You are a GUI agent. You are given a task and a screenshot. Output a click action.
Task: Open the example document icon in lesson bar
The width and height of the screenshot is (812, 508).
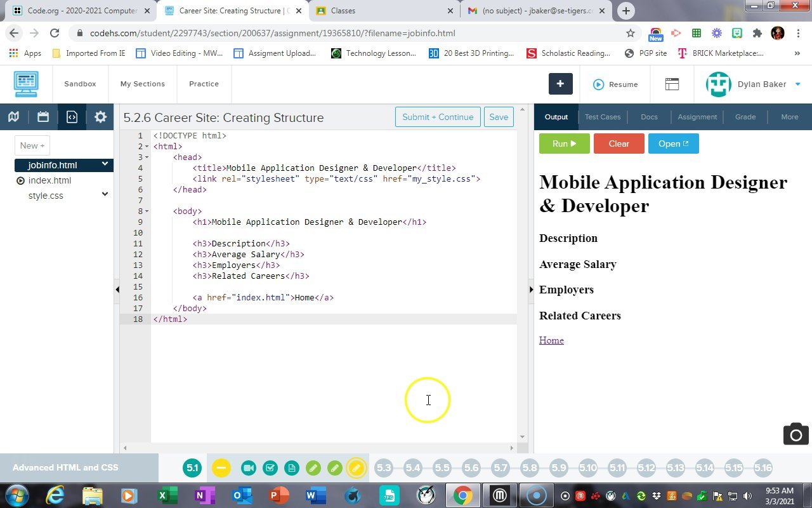coord(291,468)
